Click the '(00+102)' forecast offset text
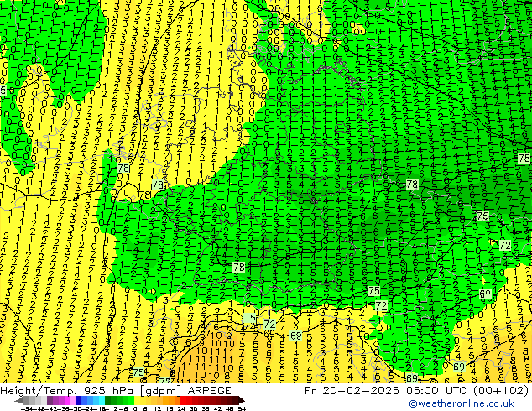Screen dimensions: 532x411 pyautogui.click(x=500, y=390)
